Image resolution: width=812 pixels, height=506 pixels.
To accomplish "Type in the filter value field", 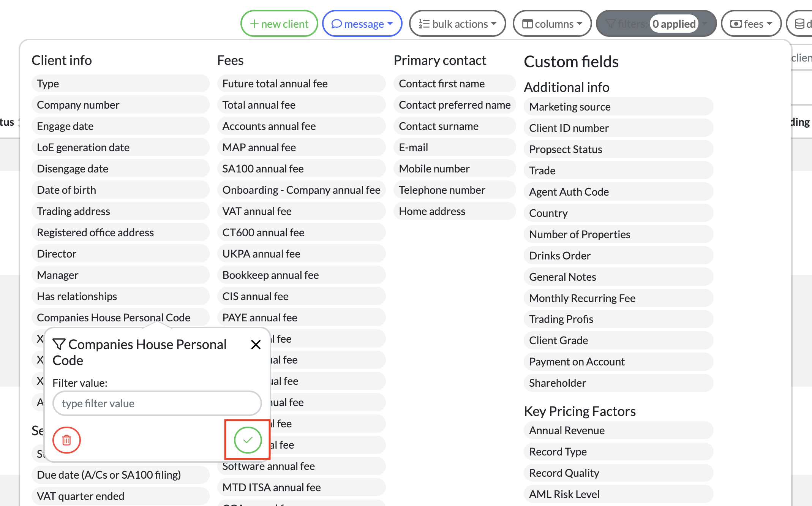I will click(x=157, y=403).
